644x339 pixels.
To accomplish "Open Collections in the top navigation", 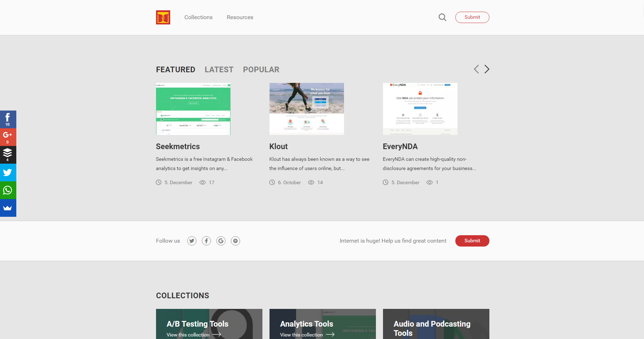I will [198, 17].
